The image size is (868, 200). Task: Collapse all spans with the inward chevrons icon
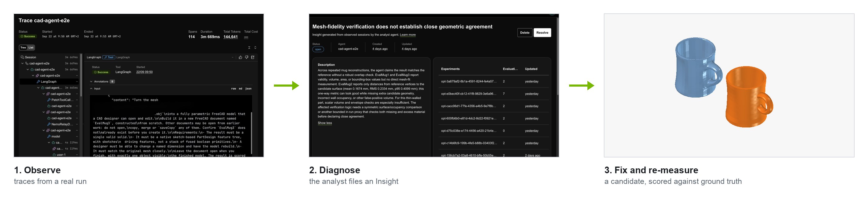point(249,47)
